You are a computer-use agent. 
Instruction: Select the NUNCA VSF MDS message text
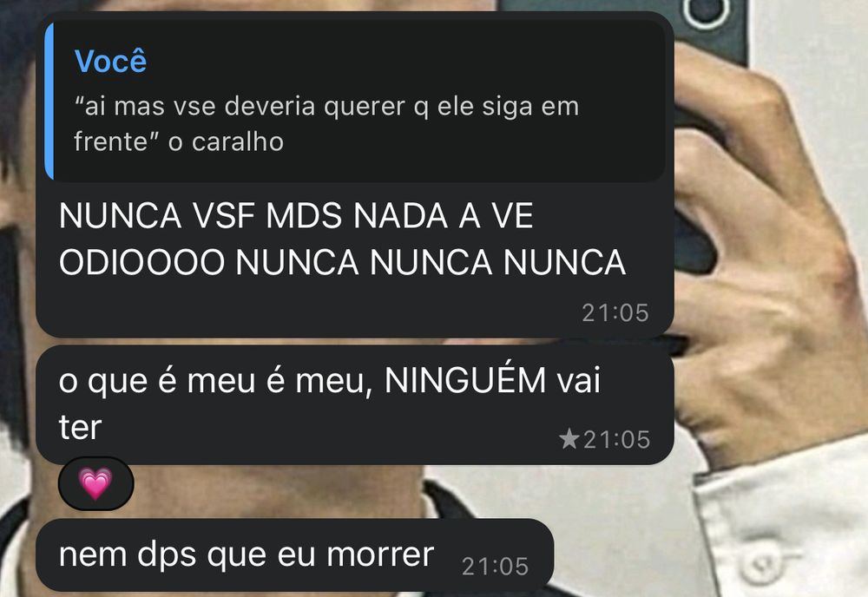pos(296,215)
